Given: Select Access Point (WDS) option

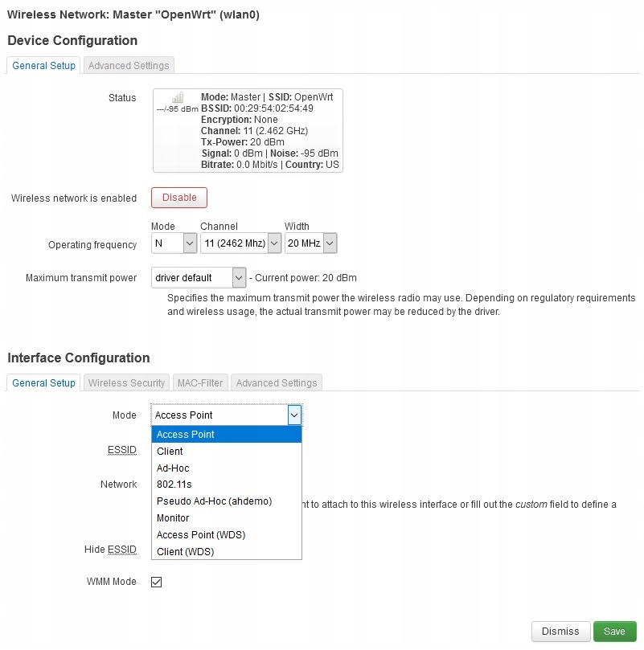Looking at the screenshot, I should coord(201,535).
